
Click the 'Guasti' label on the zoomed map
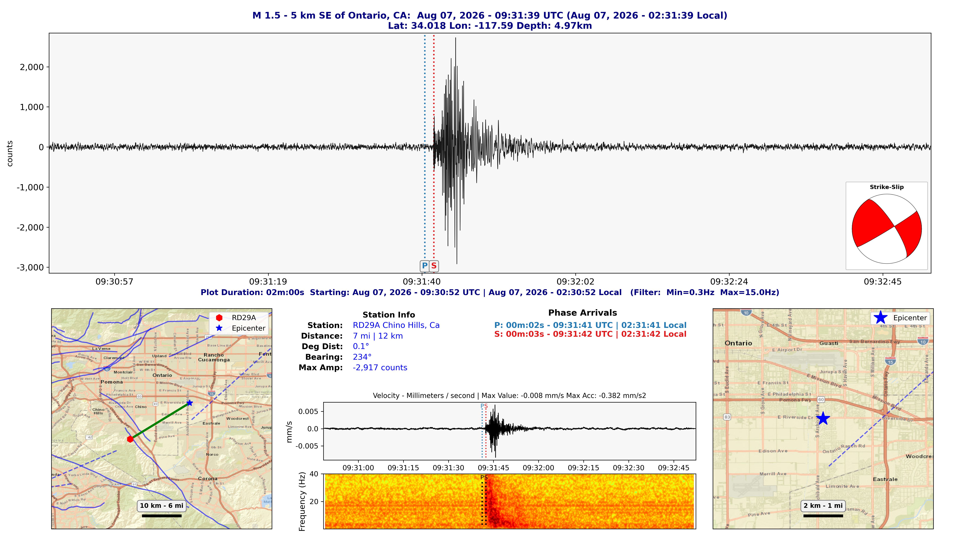coord(829,343)
